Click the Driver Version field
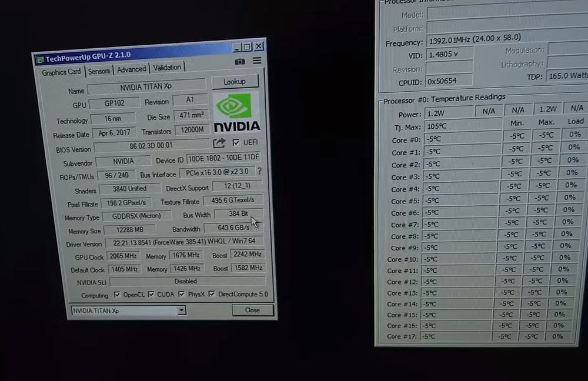 click(185, 242)
